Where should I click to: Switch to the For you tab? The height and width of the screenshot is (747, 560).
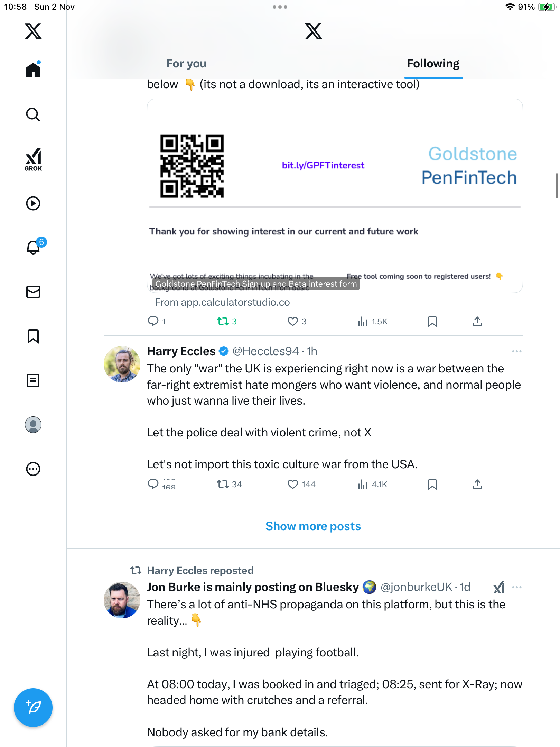click(x=186, y=64)
